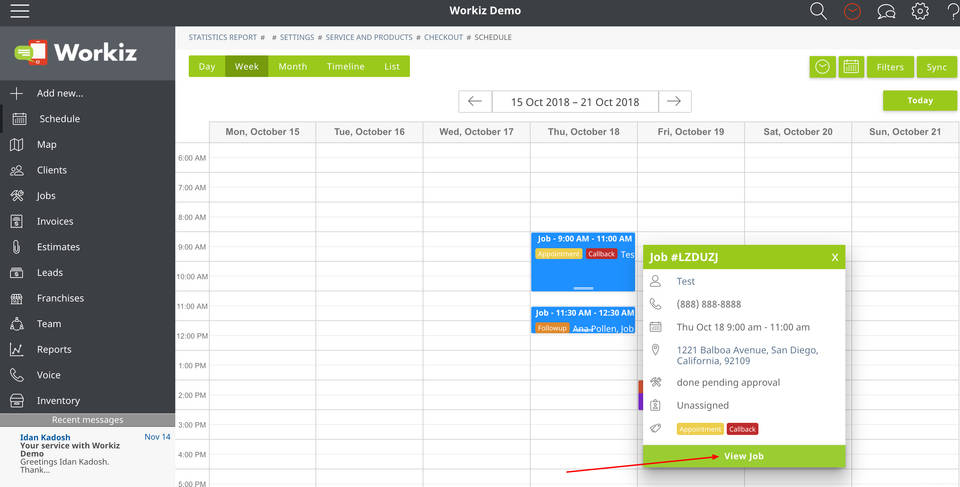The width and height of the screenshot is (960, 487).
Task: Open the hamburger menu icon
Action: (x=18, y=11)
